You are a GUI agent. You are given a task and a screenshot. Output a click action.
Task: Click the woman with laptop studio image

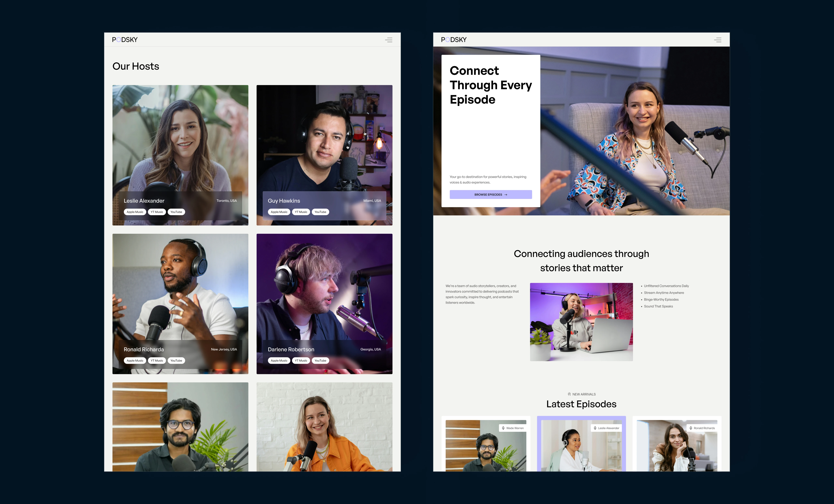click(581, 322)
